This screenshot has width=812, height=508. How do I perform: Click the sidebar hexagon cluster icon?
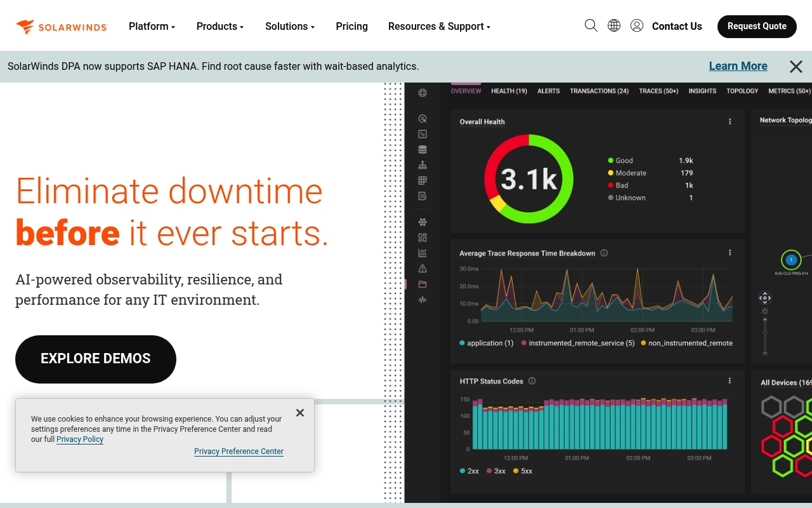(x=422, y=222)
